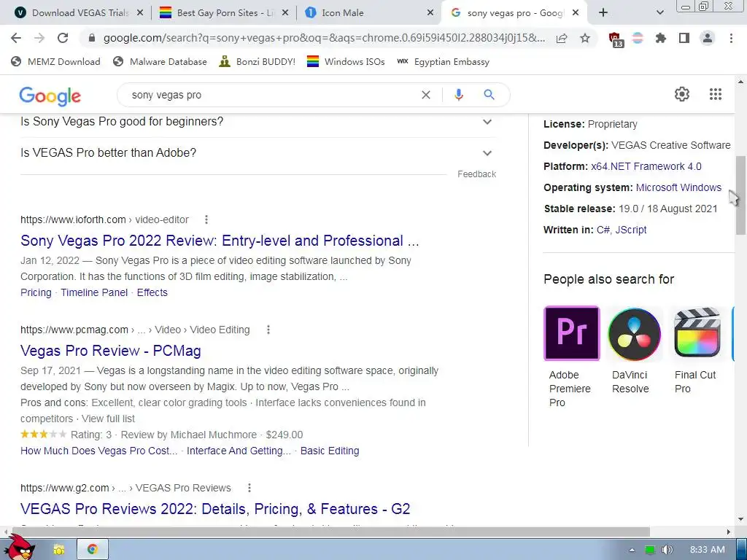
Task: Open the Microsoft Windows link
Action: (678, 187)
